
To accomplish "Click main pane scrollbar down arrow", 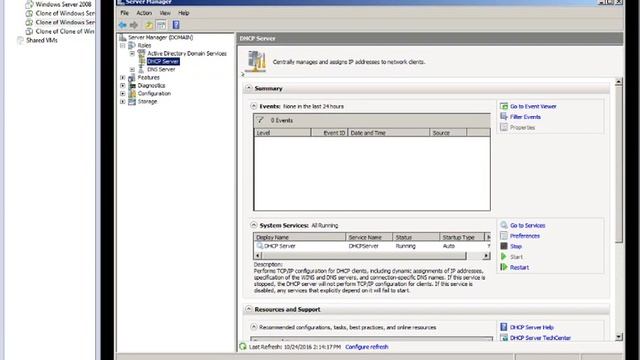I will coord(619,337).
